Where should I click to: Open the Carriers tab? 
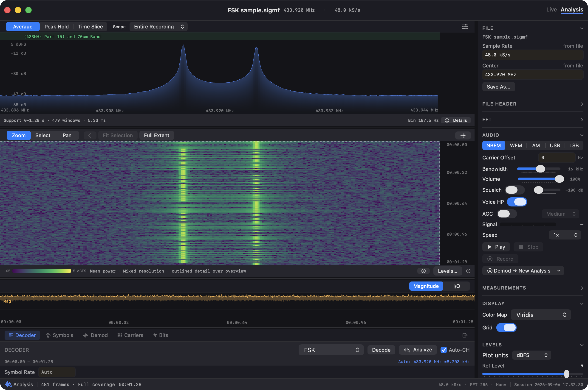click(x=130, y=335)
